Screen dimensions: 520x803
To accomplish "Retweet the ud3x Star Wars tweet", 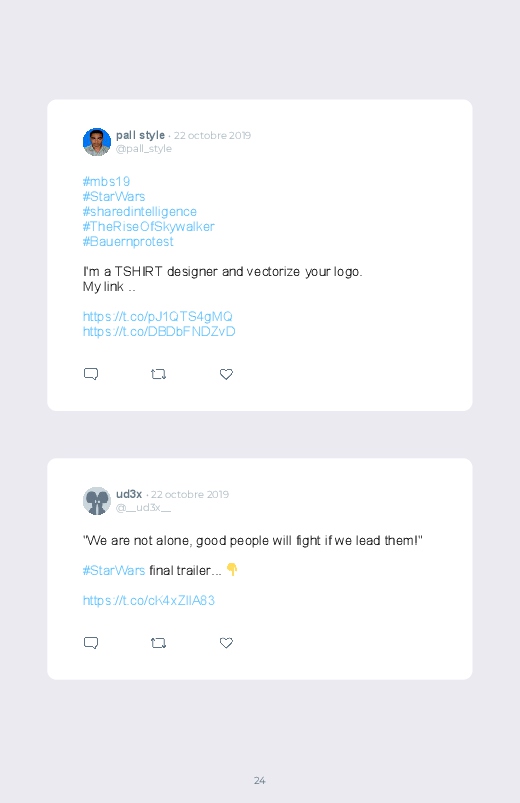I will [x=158, y=643].
